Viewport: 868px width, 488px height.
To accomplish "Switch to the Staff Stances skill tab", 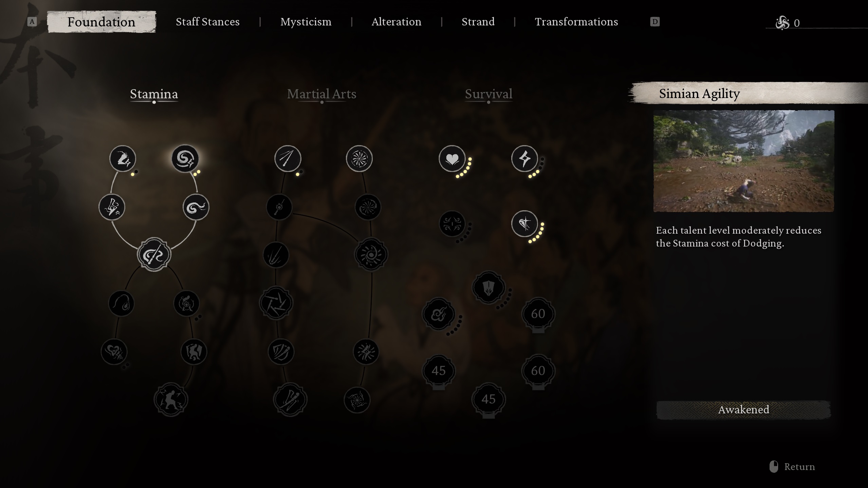I will tap(207, 21).
